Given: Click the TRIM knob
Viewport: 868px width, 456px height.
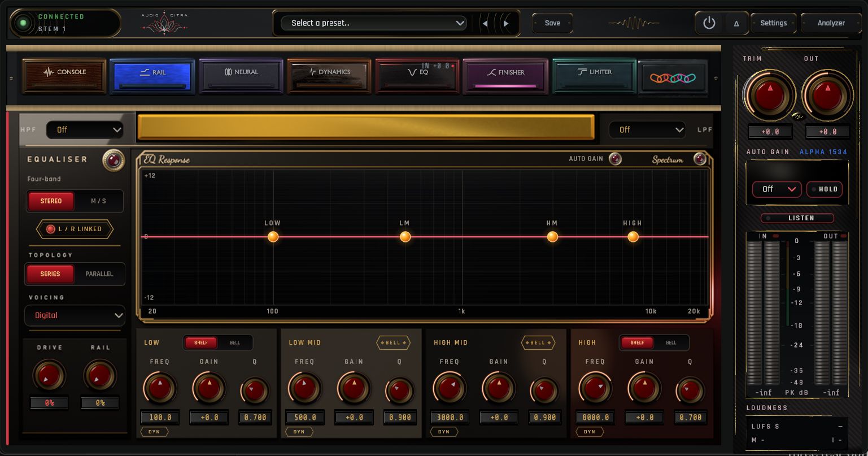Looking at the screenshot, I should (769, 95).
